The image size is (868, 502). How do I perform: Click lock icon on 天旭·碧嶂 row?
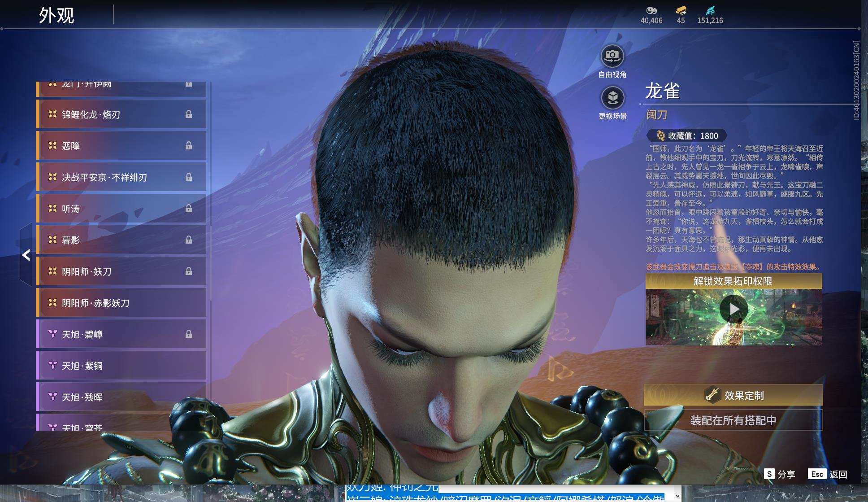pyautogui.click(x=189, y=334)
